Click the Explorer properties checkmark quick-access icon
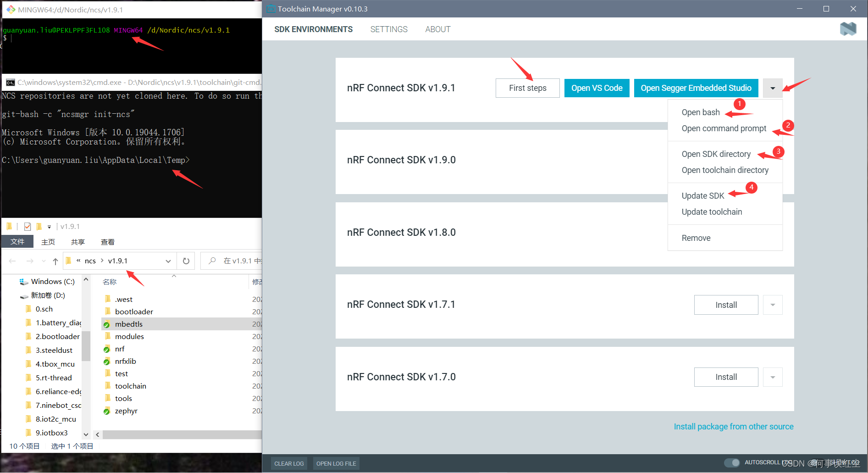This screenshot has height=473, width=868. coord(28,226)
